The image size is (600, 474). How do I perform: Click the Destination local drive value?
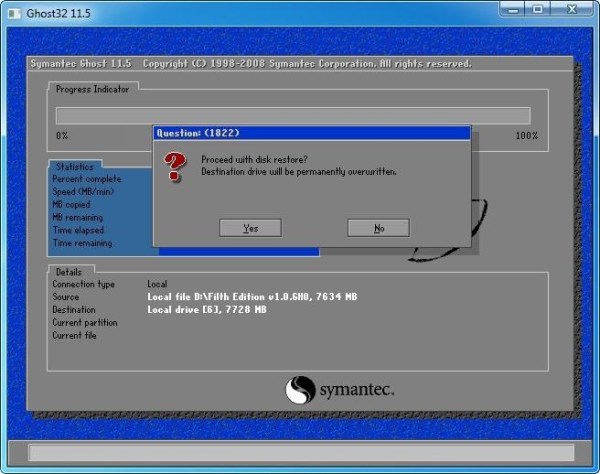click(x=207, y=310)
